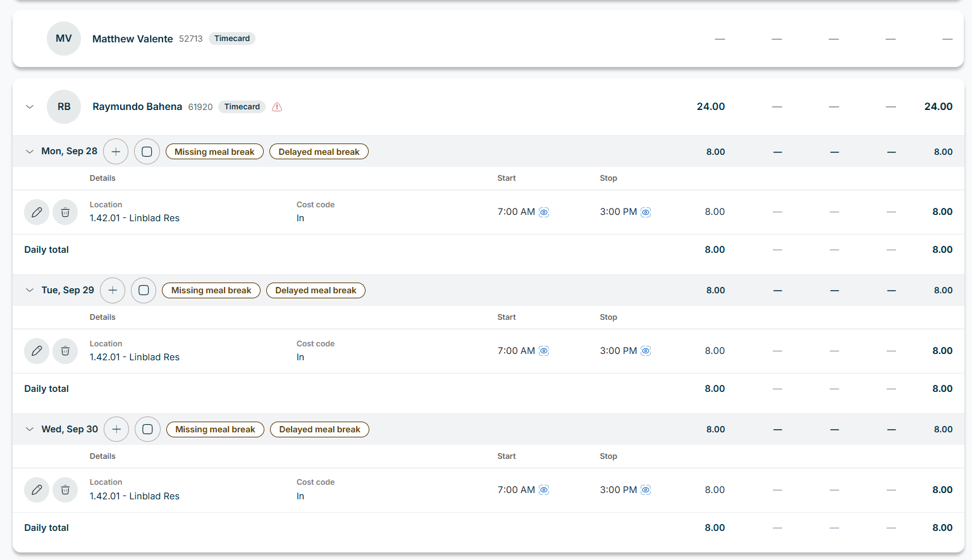Open Raymundo Bahena's Timecard badge

[x=242, y=107]
